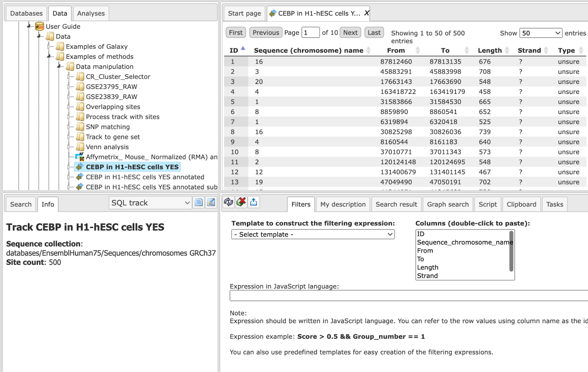Click the GSE23795_RAW folder icon
Screen dimensions: 588x372
coord(80,86)
